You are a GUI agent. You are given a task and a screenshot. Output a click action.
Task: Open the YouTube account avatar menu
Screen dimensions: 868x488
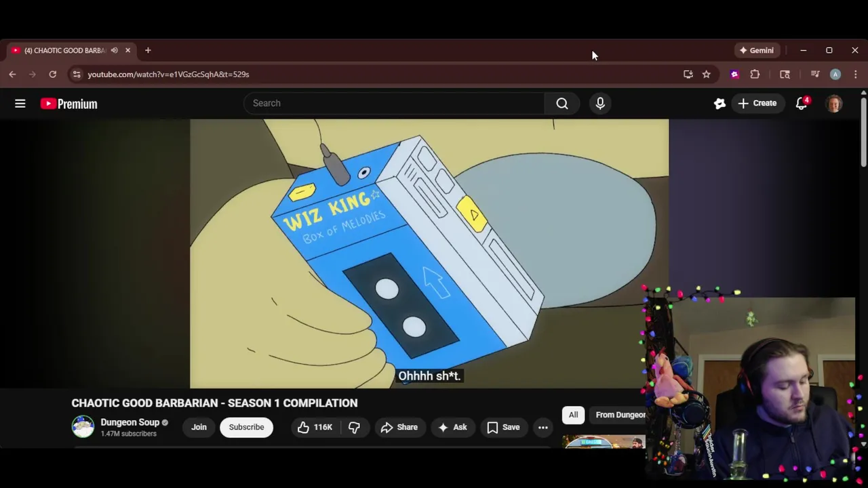(834, 104)
